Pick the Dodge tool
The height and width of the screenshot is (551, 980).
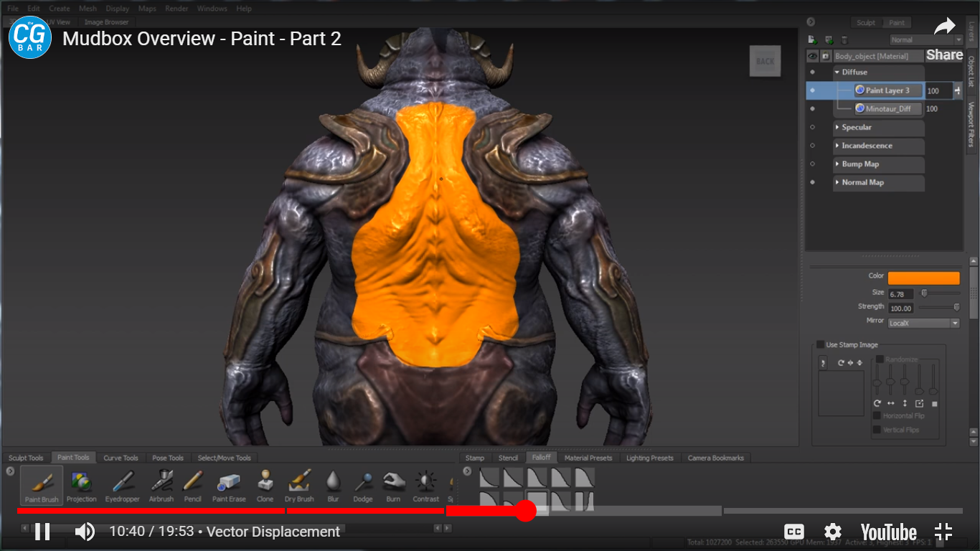coord(363,486)
